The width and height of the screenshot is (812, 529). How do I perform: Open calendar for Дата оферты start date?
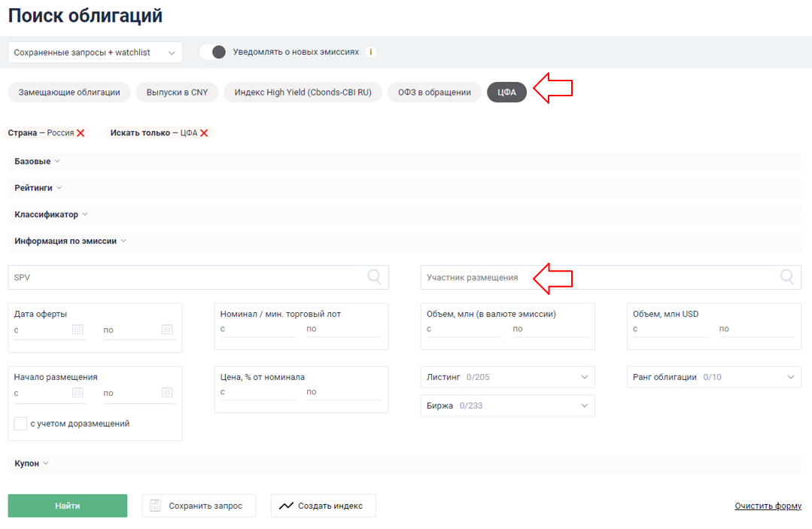78,330
